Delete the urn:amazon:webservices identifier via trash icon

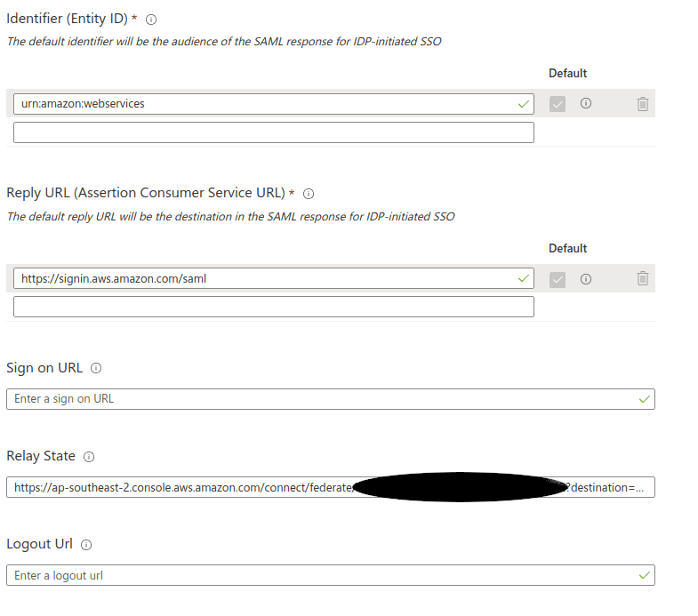[x=642, y=104]
